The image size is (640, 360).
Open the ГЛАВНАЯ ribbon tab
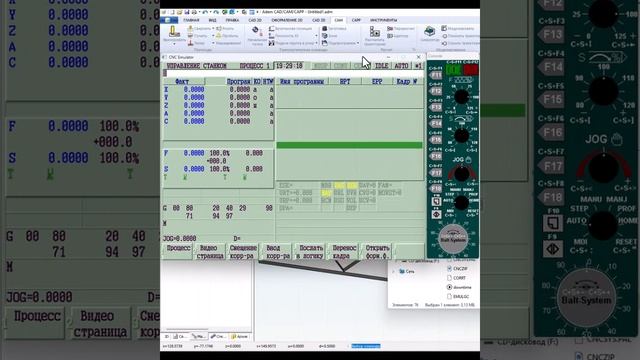[191, 20]
